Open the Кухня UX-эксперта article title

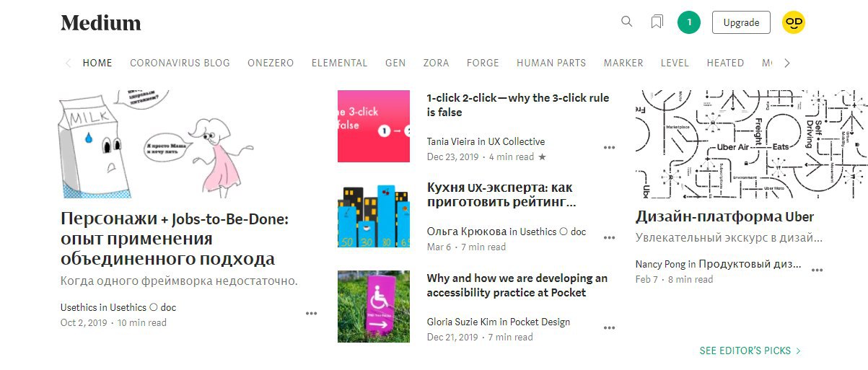tap(501, 195)
